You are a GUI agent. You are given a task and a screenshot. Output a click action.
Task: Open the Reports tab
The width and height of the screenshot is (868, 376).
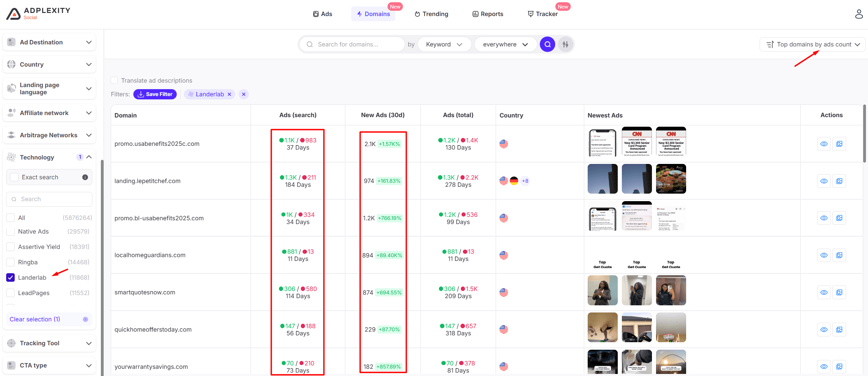488,14
